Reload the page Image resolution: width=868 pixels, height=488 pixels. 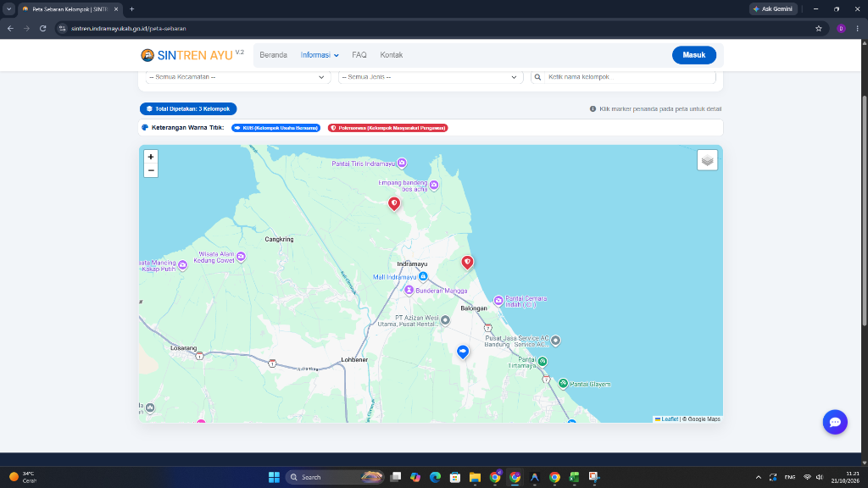pos(42,28)
